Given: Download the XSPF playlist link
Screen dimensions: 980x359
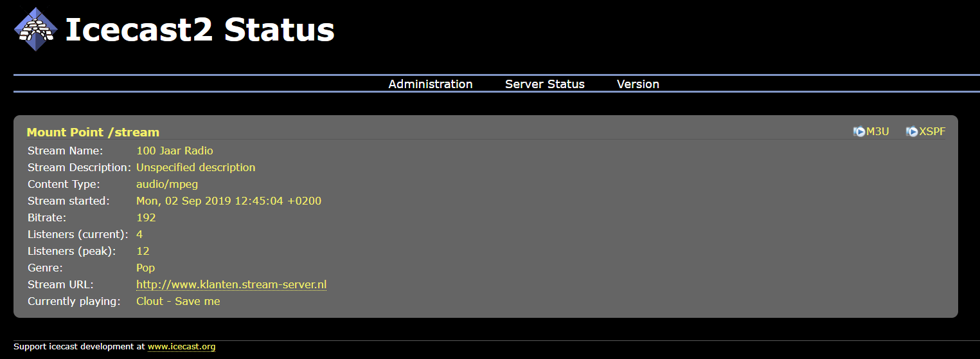Looking at the screenshot, I should tap(932, 131).
